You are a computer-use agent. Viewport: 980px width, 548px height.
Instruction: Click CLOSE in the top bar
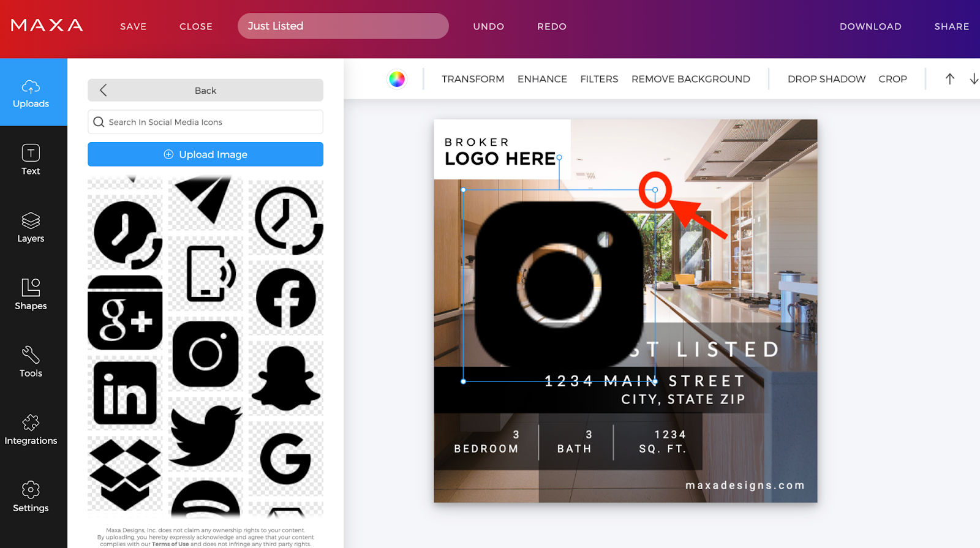[x=196, y=26]
